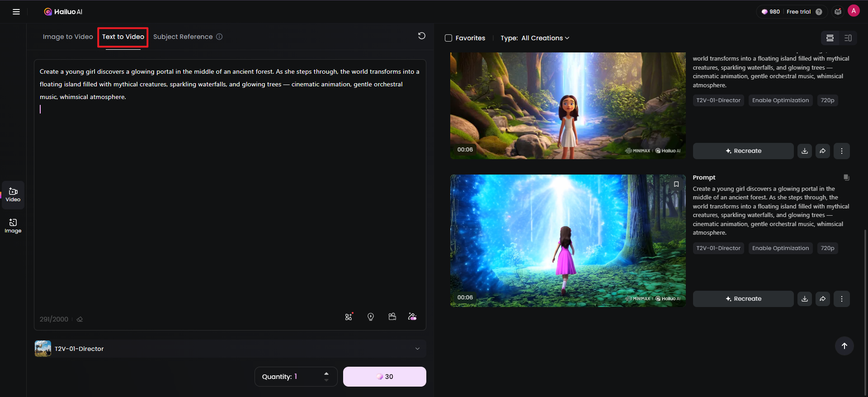Open more options for the second video

[x=842, y=299]
